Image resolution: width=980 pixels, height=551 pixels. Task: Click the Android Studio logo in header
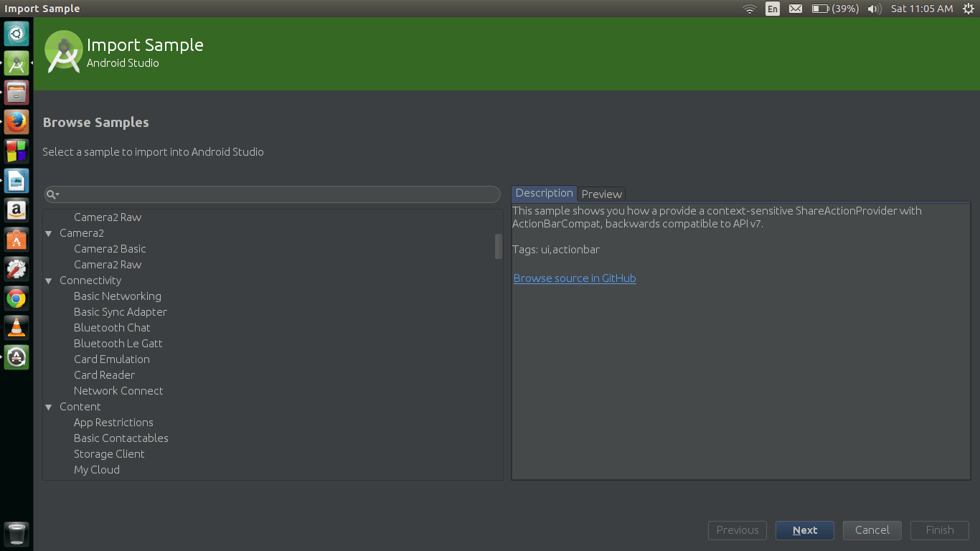(64, 51)
